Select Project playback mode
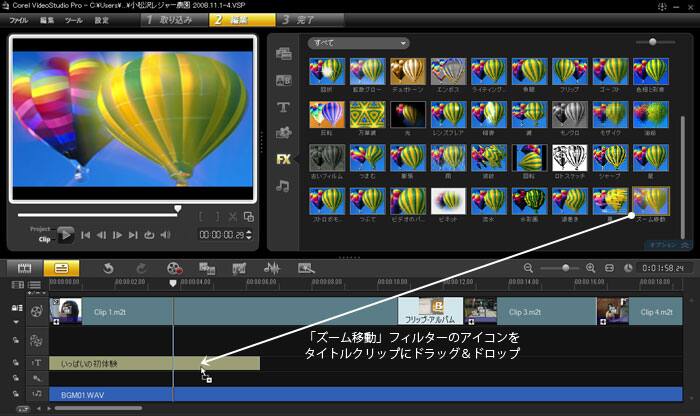The image size is (700, 416). point(40,229)
